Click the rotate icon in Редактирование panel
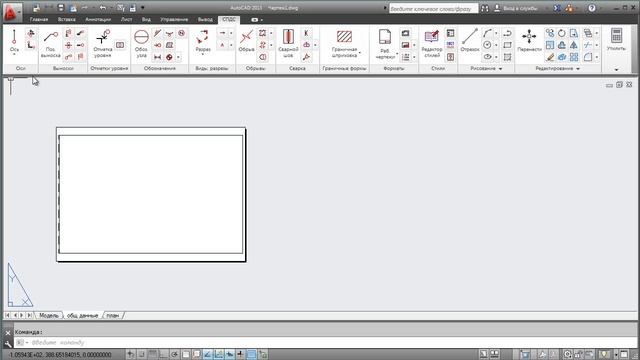Image resolution: width=640 pixels, height=360 pixels. 562,33
